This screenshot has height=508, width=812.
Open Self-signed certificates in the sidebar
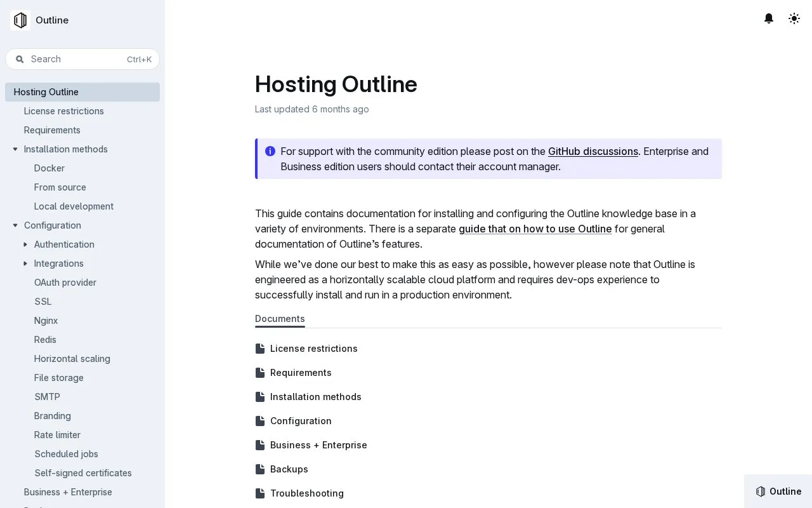83,473
